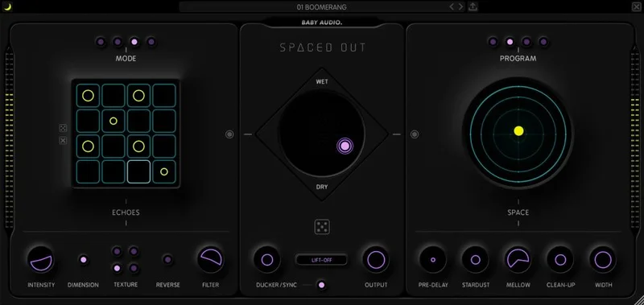Toggle echo cell in row three, column one

pyautogui.click(x=88, y=146)
